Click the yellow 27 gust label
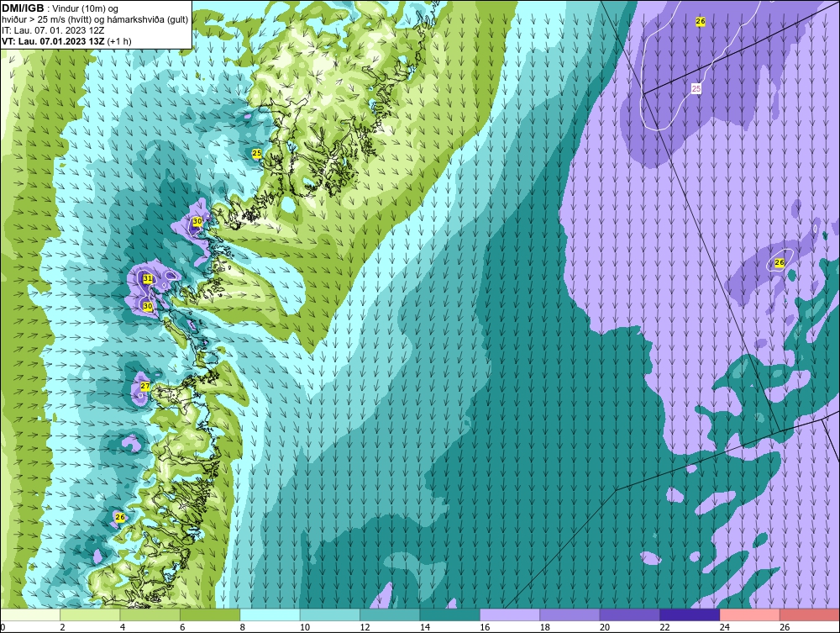 click(x=145, y=387)
